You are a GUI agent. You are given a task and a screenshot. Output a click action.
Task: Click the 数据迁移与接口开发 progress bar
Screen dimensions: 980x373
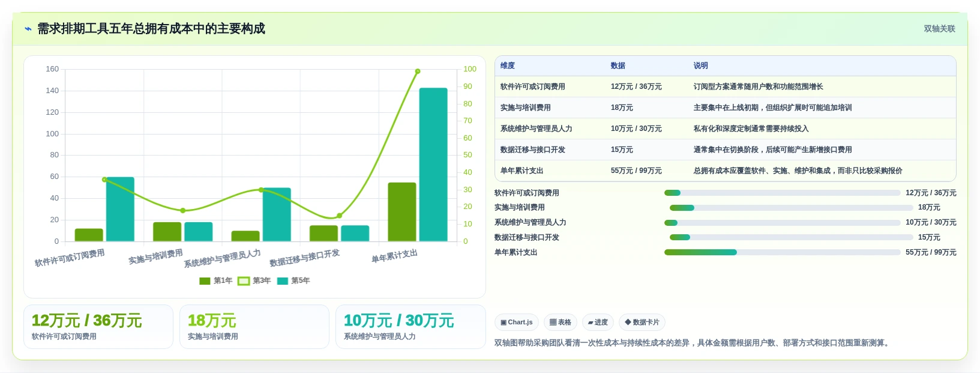click(x=791, y=237)
